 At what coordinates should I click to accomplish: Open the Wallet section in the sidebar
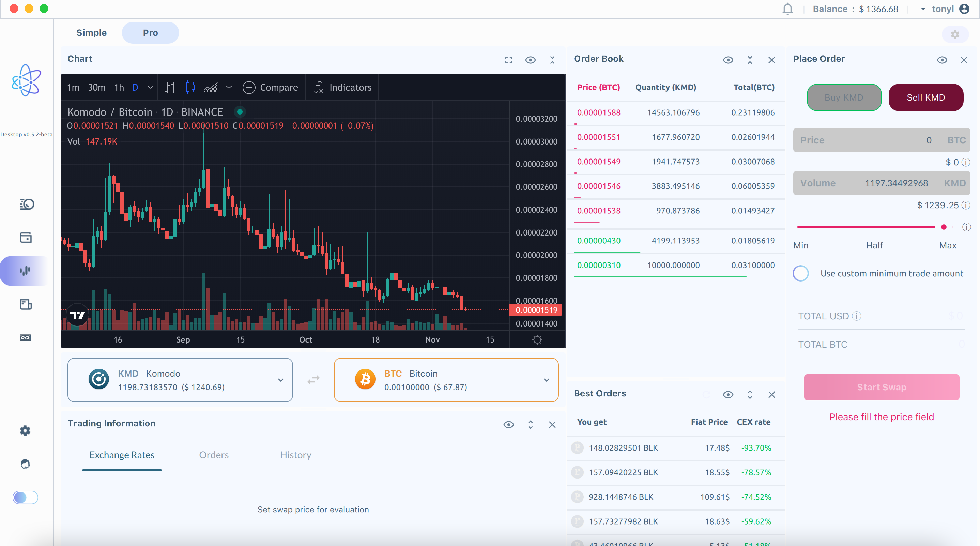[x=25, y=237]
